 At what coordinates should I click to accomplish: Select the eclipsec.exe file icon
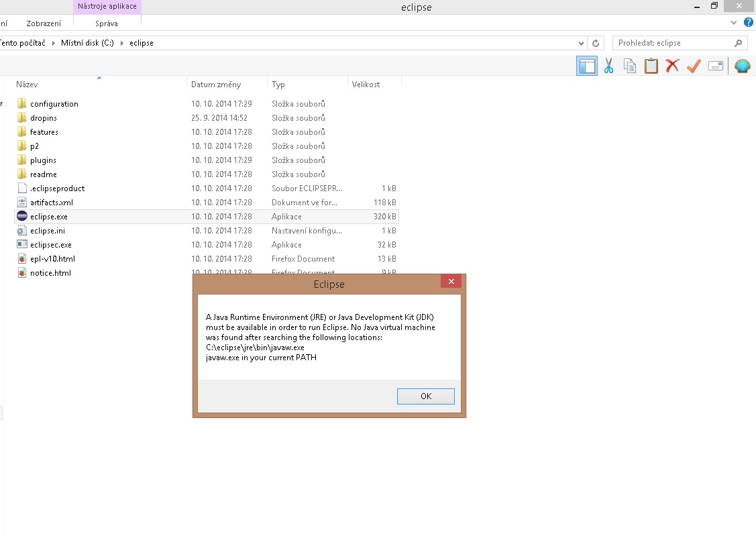[21, 244]
